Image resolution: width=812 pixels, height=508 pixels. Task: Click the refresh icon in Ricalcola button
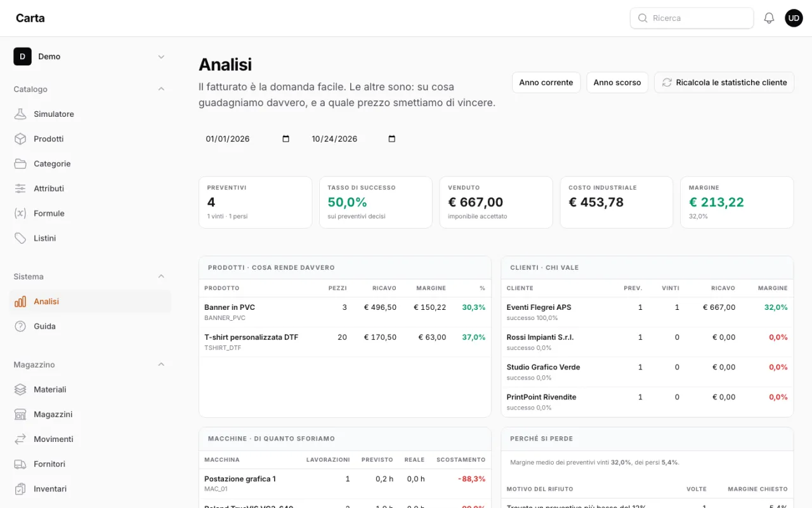tap(667, 83)
